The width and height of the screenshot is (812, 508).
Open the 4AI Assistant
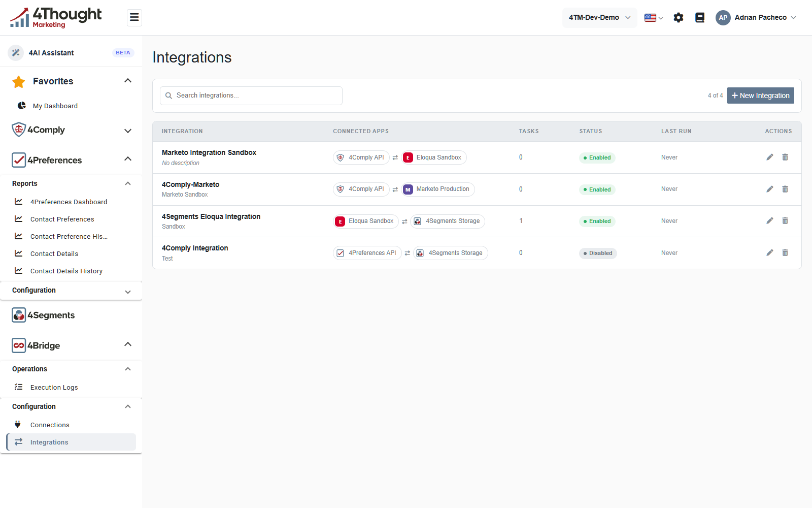click(x=51, y=53)
